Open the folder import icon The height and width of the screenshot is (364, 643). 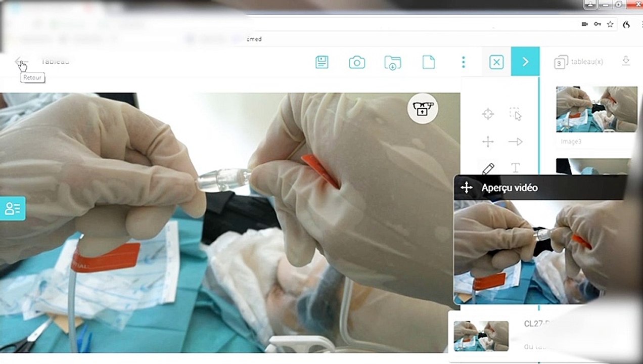pos(393,62)
